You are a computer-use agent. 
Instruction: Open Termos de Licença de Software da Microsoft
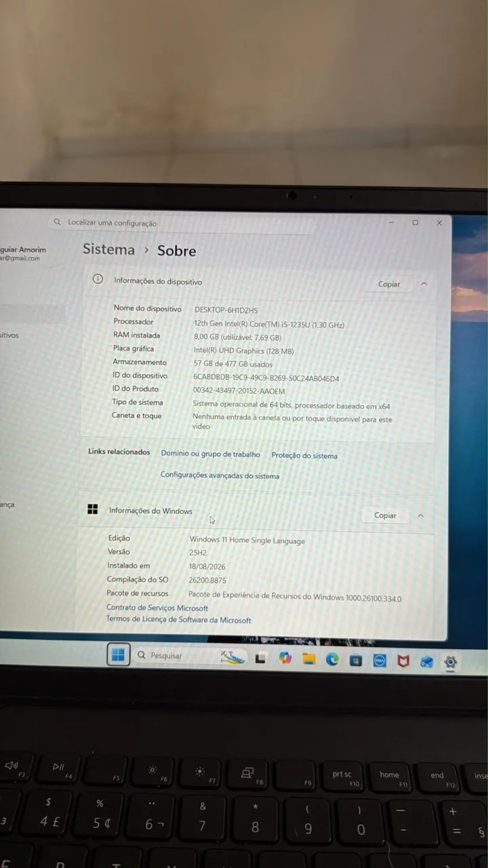click(x=179, y=620)
